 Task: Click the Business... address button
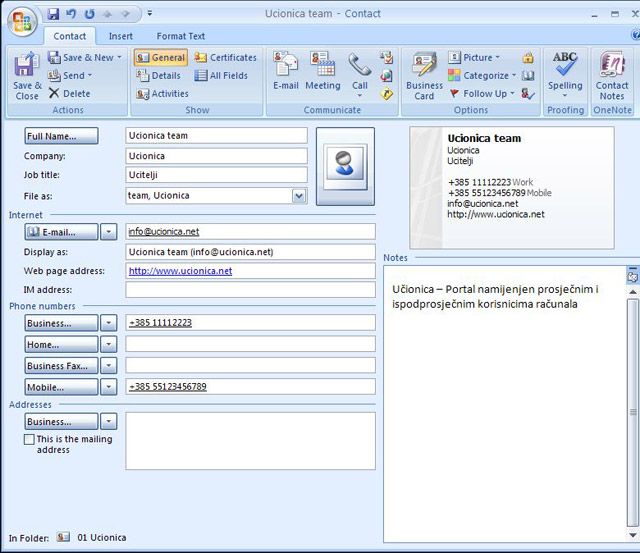point(61,421)
